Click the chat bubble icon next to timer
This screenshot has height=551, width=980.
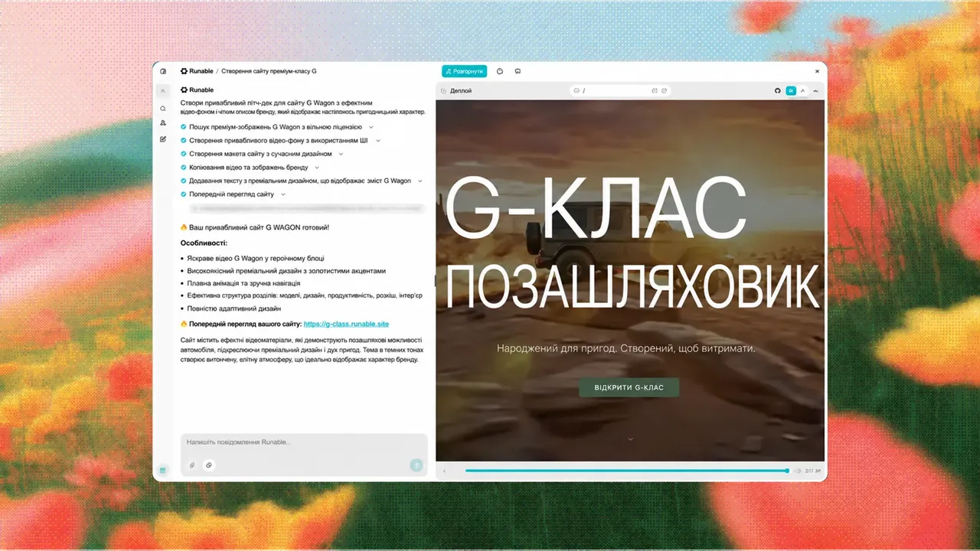(x=518, y=71)
